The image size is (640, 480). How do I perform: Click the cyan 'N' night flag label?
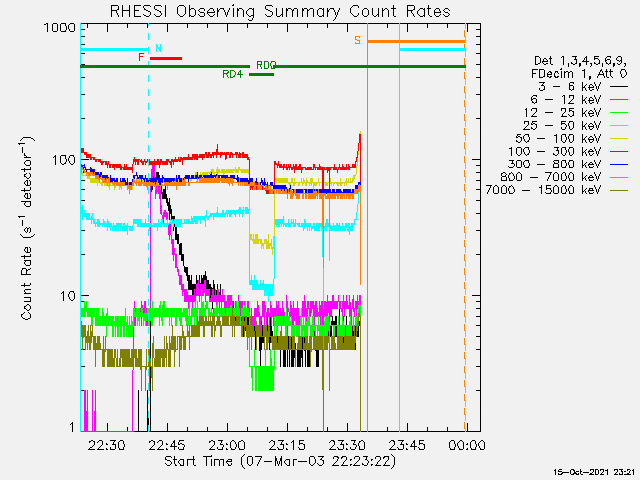(x=158, y=48)
